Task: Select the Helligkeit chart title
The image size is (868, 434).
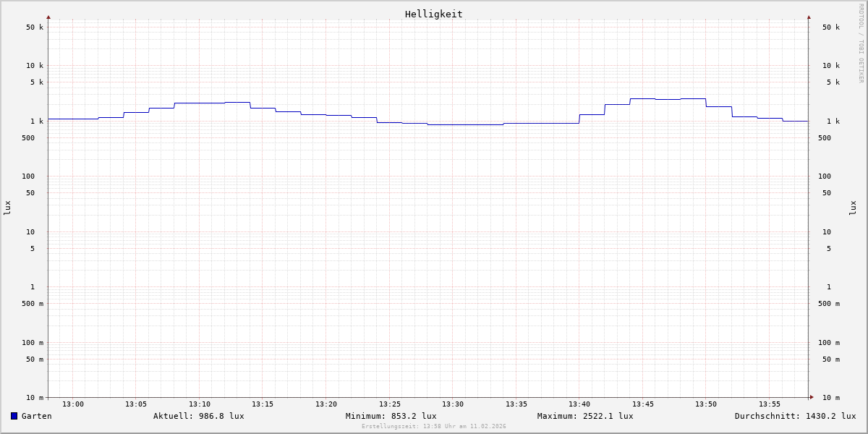Action: [x=433, y=14]
